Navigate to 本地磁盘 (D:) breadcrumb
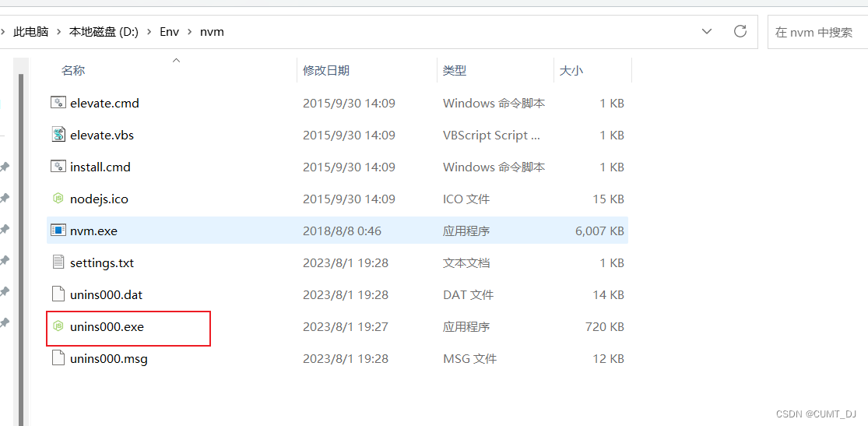The image size is (868, 426). click(104, 32)
